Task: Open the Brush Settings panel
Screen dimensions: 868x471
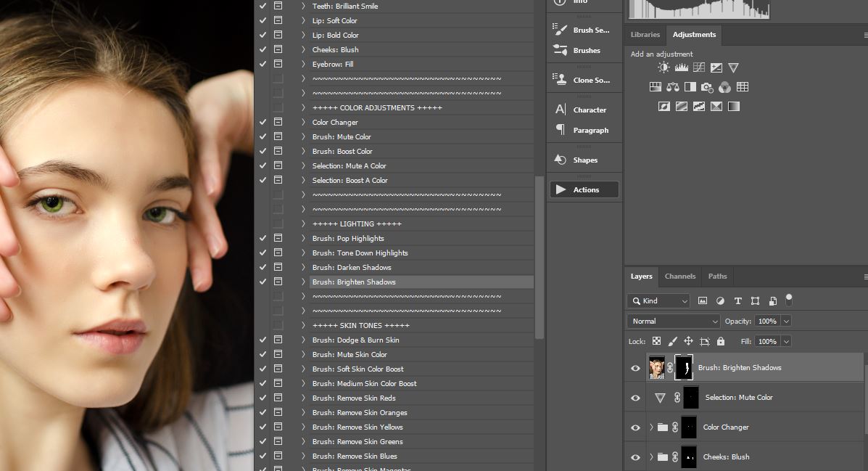Action: [584, 30]
